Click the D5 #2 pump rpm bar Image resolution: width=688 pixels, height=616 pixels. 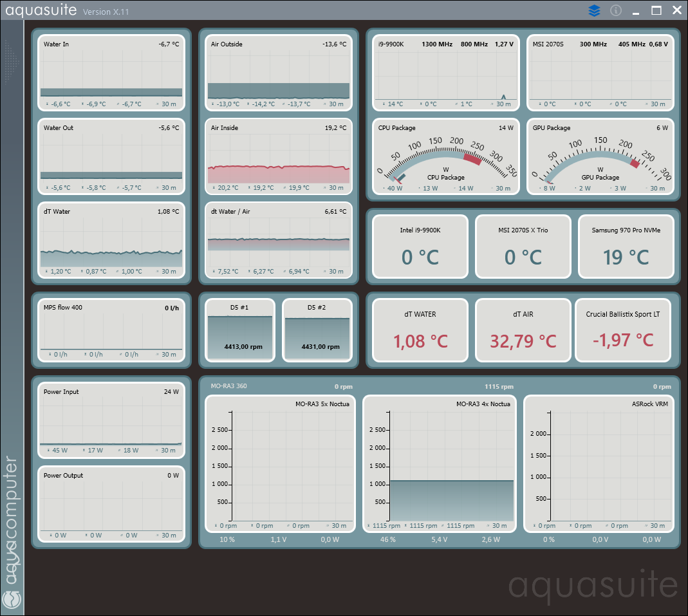coord(317,330)
